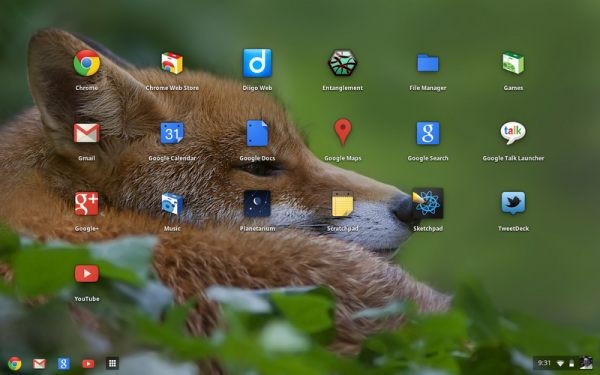Viewport: 600px width, 375px height.
Task: Start Google Talk Launcher
Action: point(513,133)
